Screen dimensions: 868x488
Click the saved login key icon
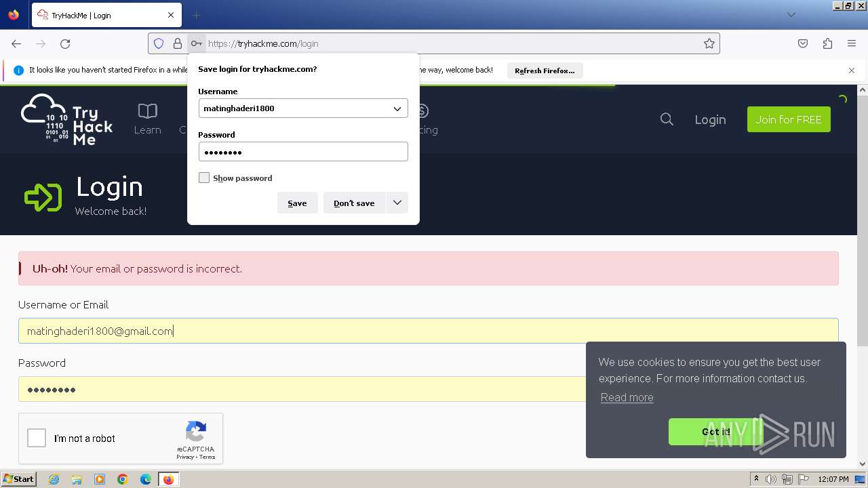196,43
